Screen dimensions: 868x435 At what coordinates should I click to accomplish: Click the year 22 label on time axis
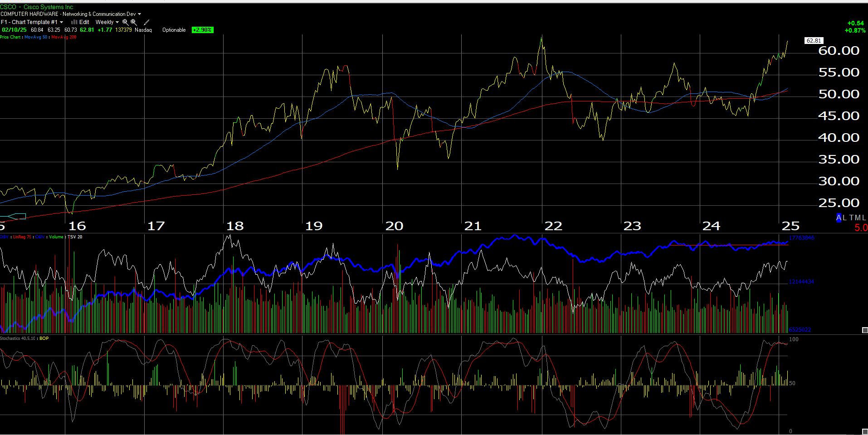(x=553, y=226)
